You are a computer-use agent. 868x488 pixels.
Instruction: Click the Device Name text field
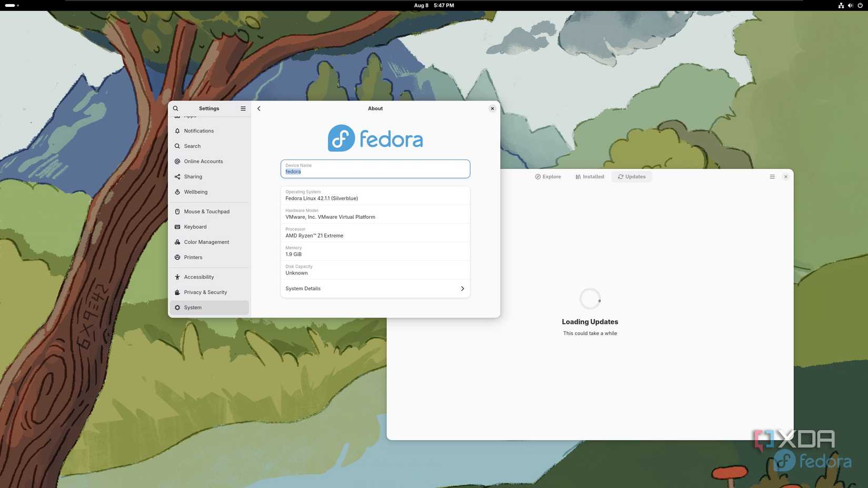click(x=375, y=169)
